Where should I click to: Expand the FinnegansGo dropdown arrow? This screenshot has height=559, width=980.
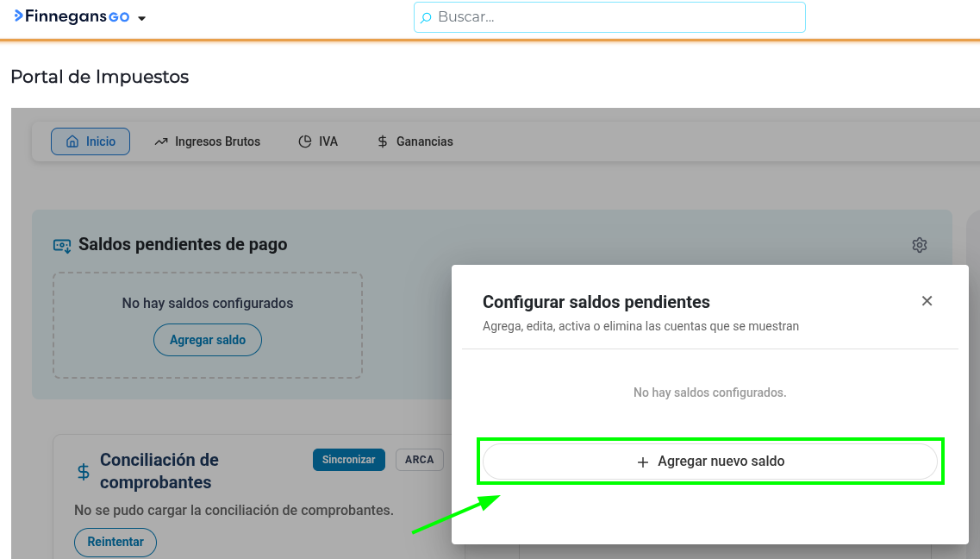click(x=142, y=19)
